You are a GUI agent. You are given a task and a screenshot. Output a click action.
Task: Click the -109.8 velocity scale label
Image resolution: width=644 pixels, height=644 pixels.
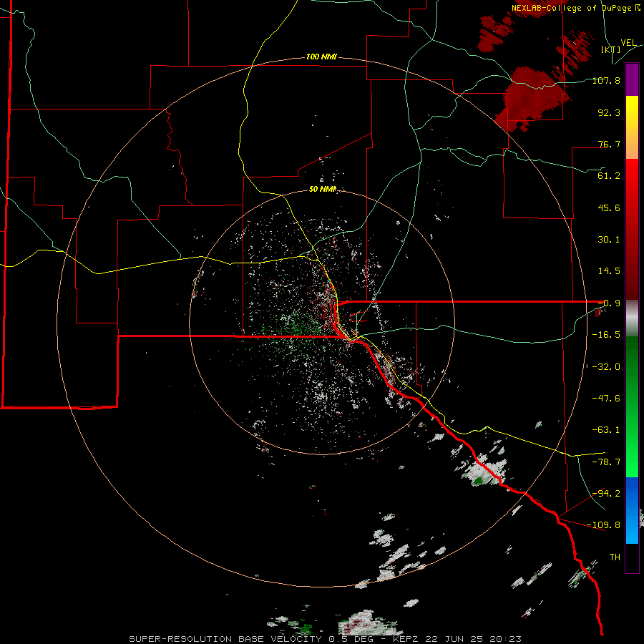(604, 525)
